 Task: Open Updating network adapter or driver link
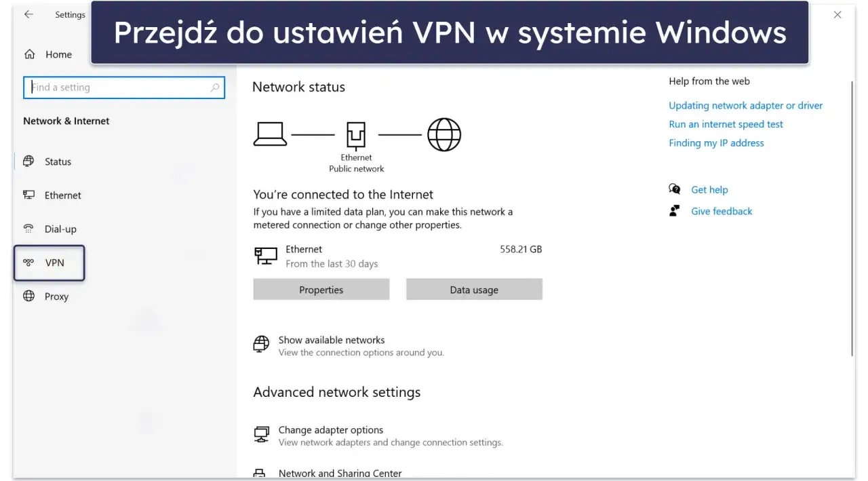click(746, 105)
